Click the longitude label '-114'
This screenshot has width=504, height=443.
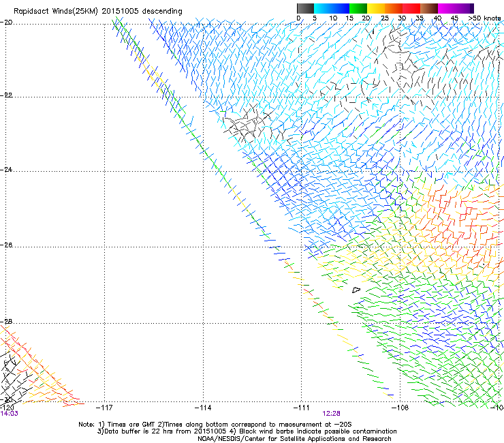point(203,408)
